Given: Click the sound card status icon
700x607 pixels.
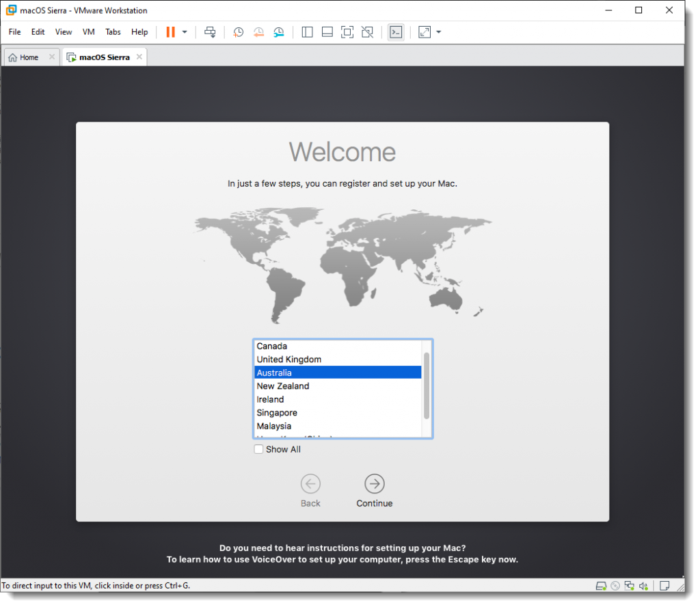Looking at the screenshot, I should 643,586.
